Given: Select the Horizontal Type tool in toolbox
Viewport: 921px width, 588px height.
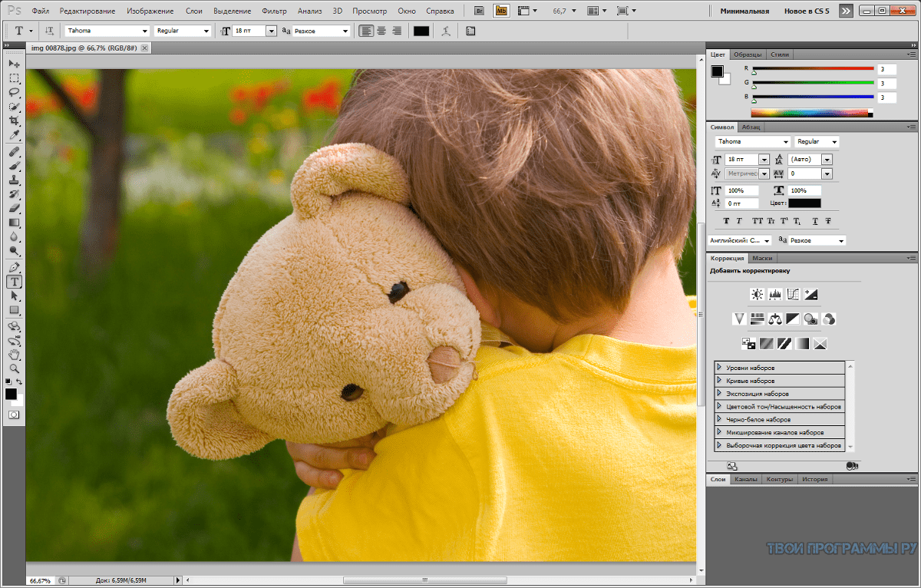Looking at the screenshot, I should (14, 282).
